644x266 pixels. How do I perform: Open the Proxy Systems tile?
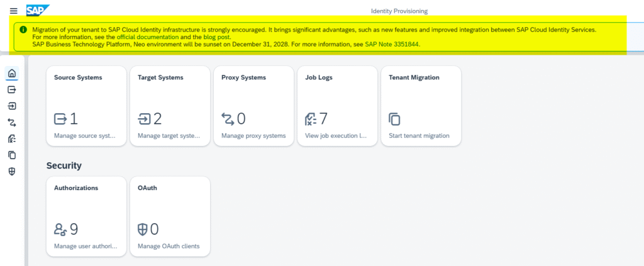[x=254, y=106]
